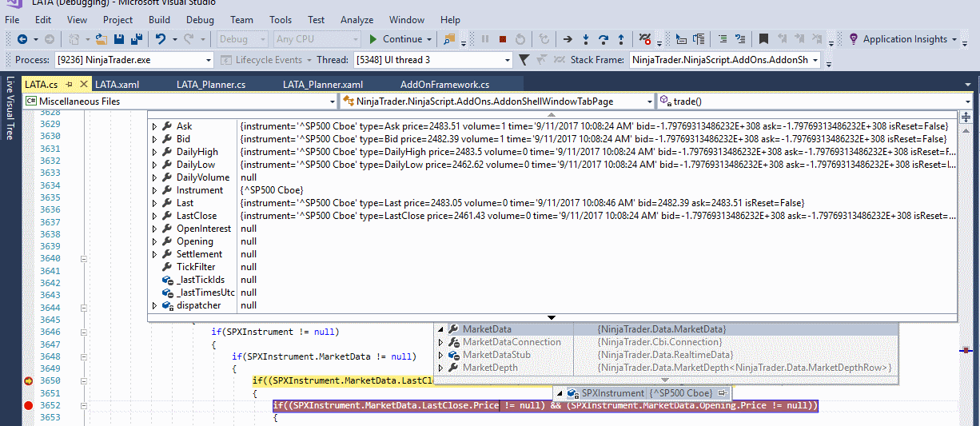Open the Live Visual Tree side panel
The image size is (980, 426).
(10, 108)
